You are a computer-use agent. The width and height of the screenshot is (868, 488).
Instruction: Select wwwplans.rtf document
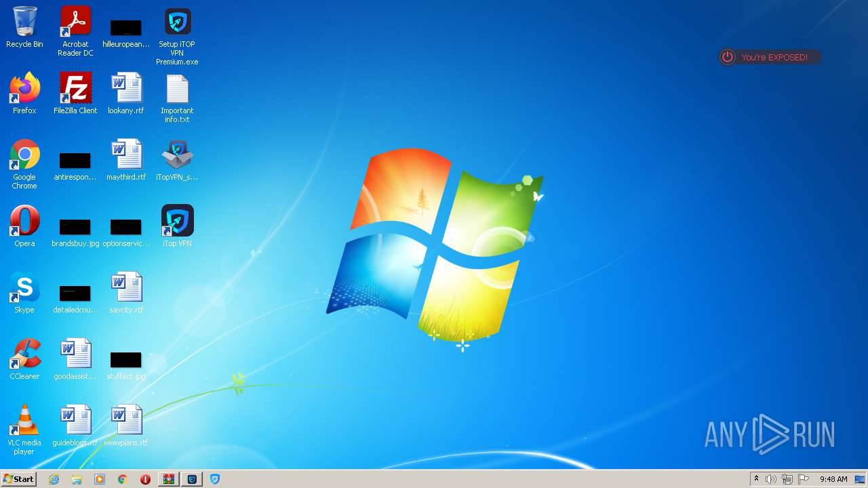[126, 426]
